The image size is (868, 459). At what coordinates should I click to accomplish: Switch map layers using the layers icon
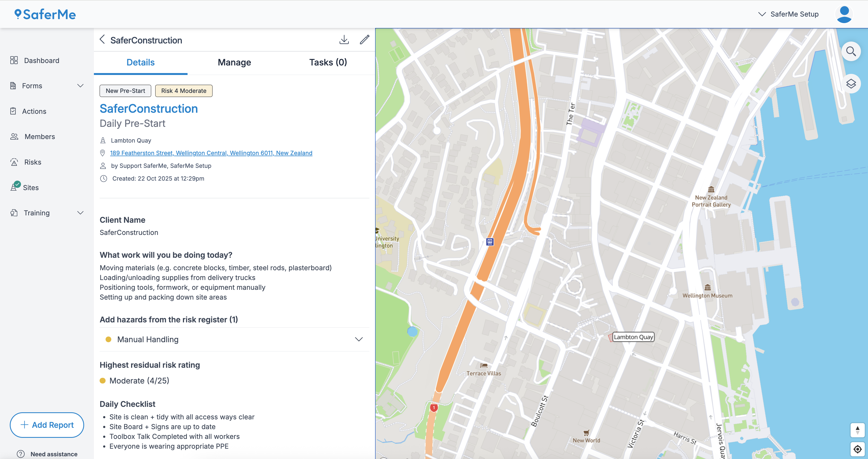click(x=851, y=83)
